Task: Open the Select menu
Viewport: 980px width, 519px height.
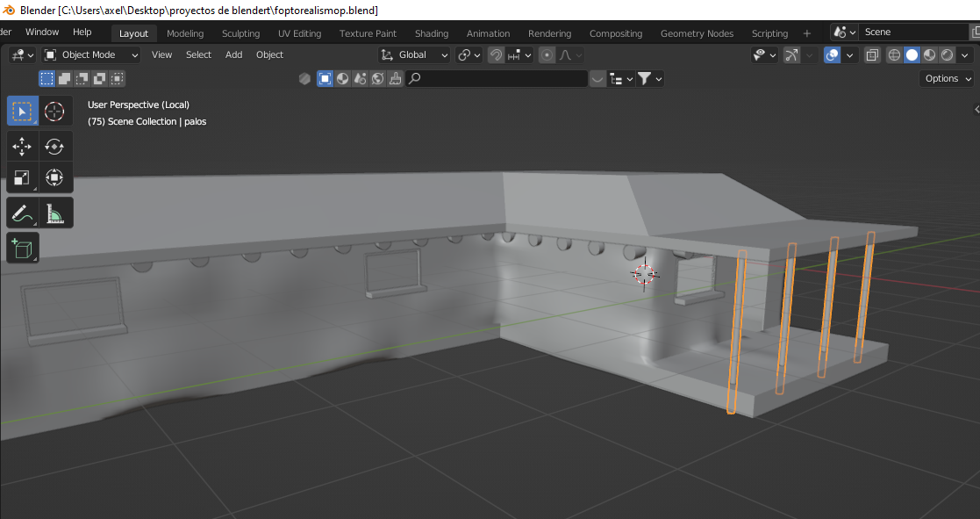Action: 199,55
